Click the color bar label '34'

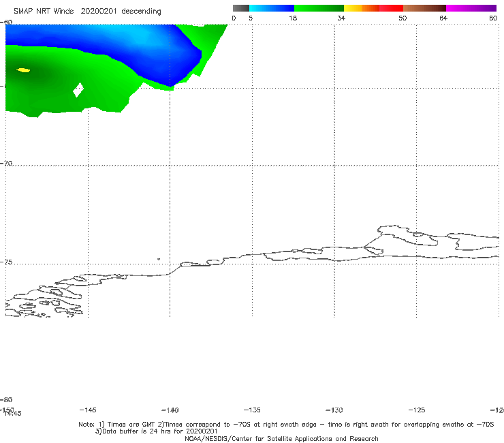pyautogui.click(x=341, y=18)
